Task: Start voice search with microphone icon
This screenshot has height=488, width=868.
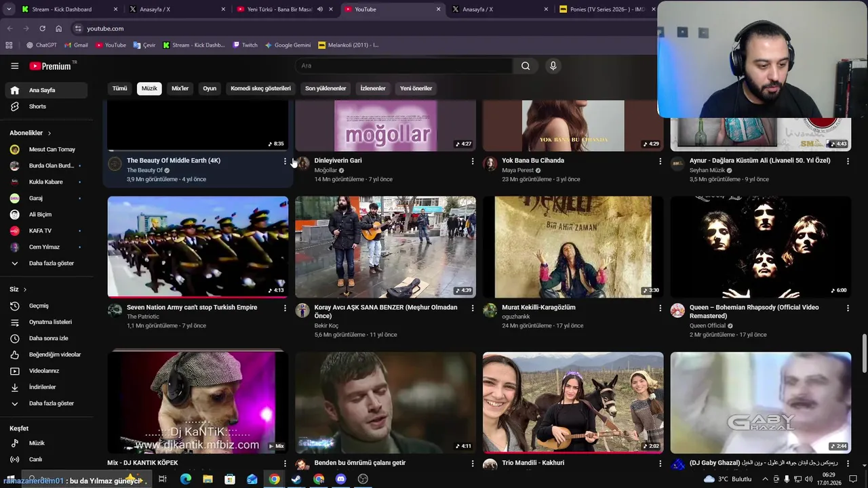Action: 553,66
